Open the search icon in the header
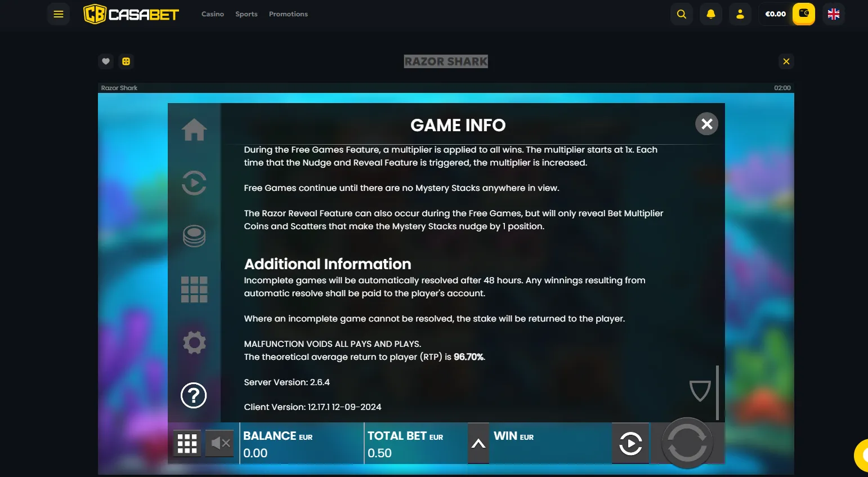The image size is (868, 477). pyautogui.click(x=682, y=14)
